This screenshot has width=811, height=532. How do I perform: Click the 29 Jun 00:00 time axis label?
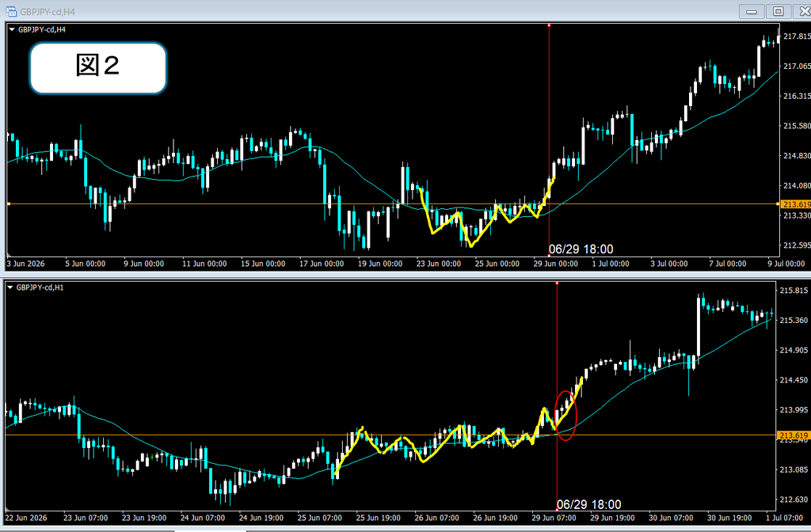pyautogui.click(x=555, y=264)
